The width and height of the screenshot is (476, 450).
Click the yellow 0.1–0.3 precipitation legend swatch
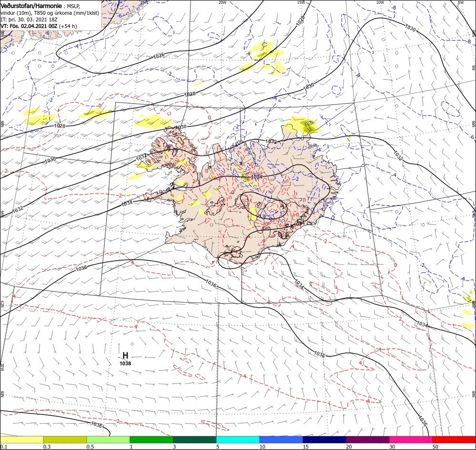(x=21, y=440)
